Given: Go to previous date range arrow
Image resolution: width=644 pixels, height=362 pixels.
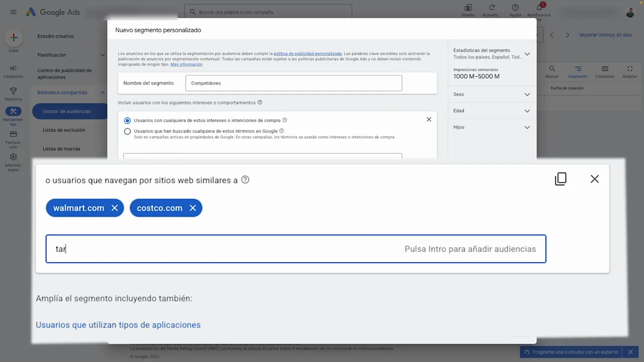Looking at the screenshot, I should point(552,35).
